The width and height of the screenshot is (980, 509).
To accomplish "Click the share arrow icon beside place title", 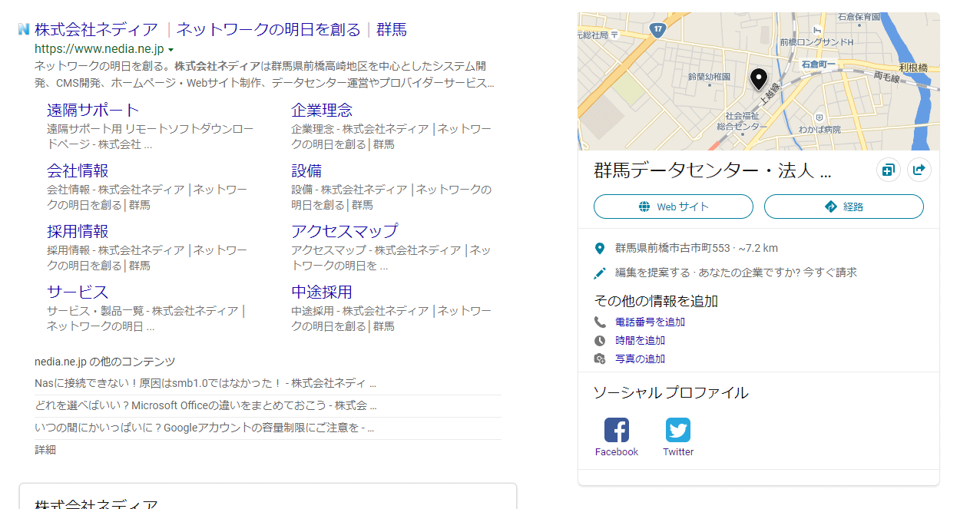I will (919, 170).
